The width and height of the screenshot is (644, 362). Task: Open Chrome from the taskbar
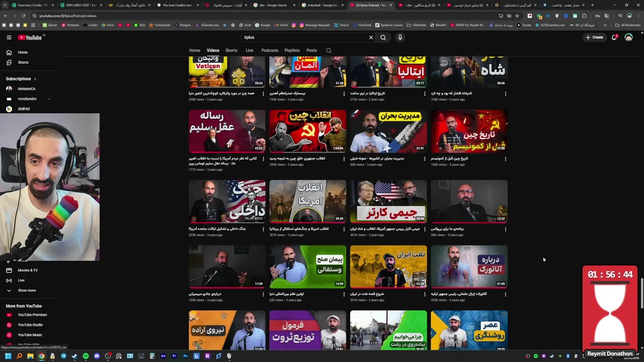click(x=41, y=356)
